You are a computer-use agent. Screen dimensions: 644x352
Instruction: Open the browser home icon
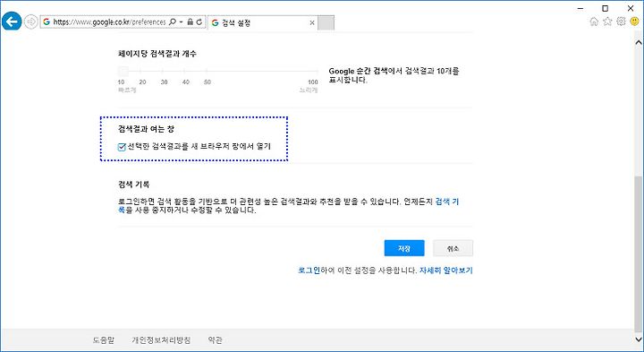[x=594, y=21]
